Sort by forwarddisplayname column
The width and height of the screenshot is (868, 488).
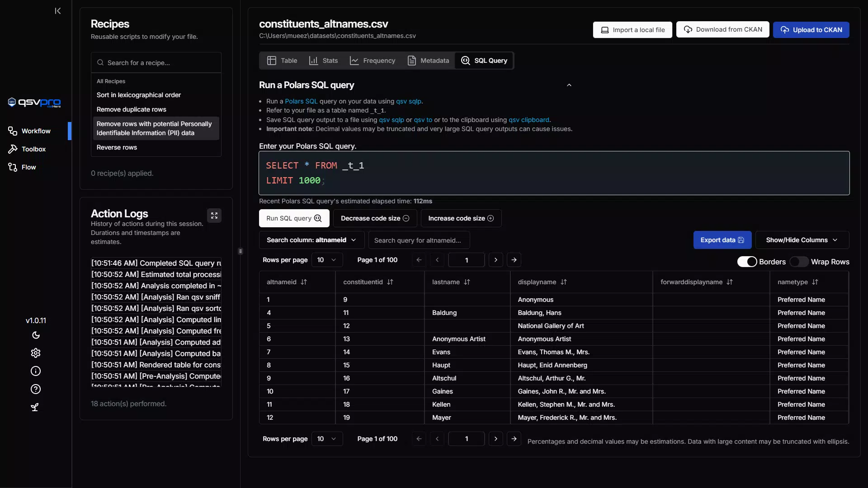730,282
